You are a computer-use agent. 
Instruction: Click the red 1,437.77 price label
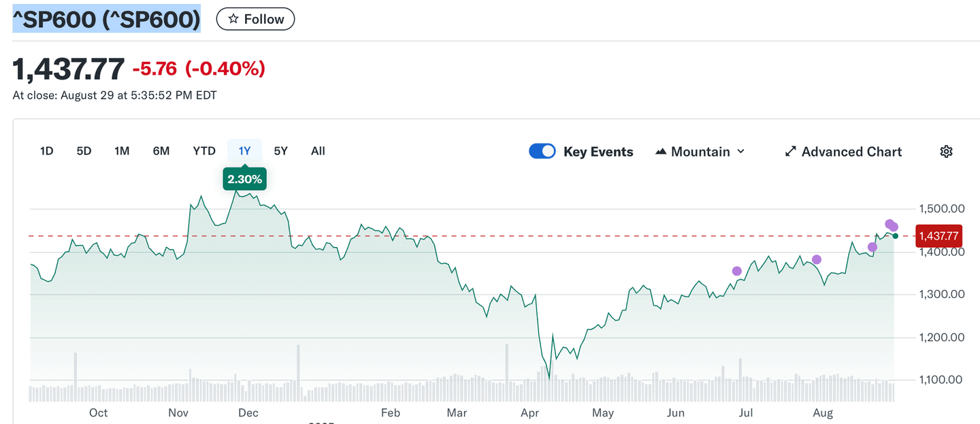point(938,236)
